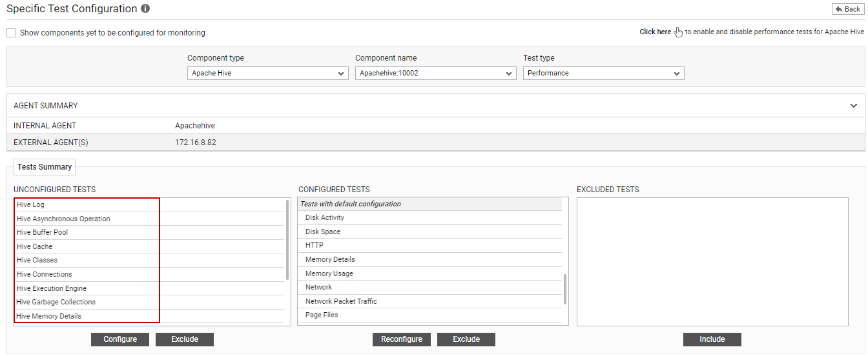Select Page Files in configured tests
This screenshot has height=356, width=868.
(430, 315)
